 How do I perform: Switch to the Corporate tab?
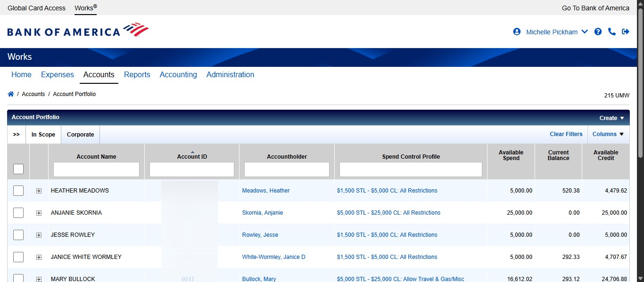pyautogui.click(x=81, y=134)
